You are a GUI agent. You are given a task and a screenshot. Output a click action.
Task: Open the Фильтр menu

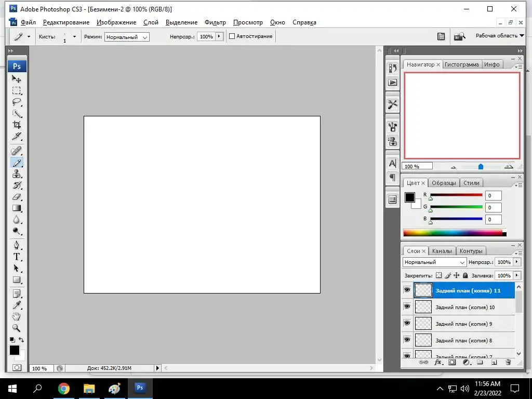[215, 22]
